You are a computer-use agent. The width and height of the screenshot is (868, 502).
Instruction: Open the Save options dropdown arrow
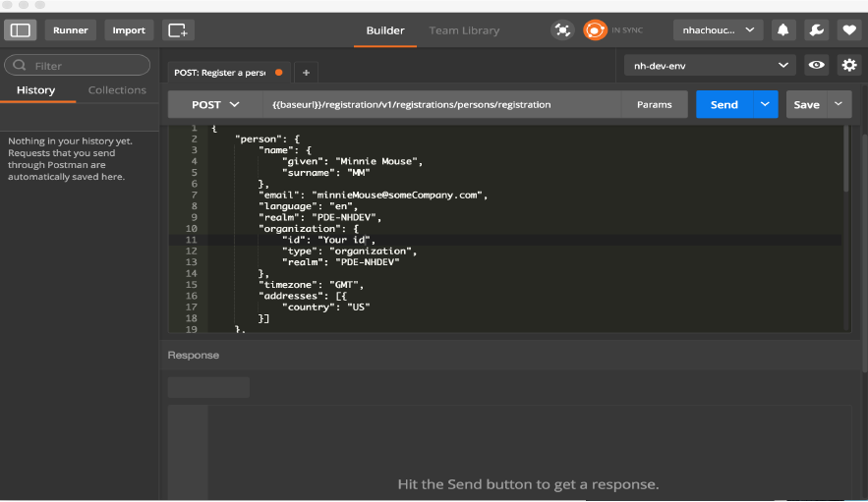point(839,104)
